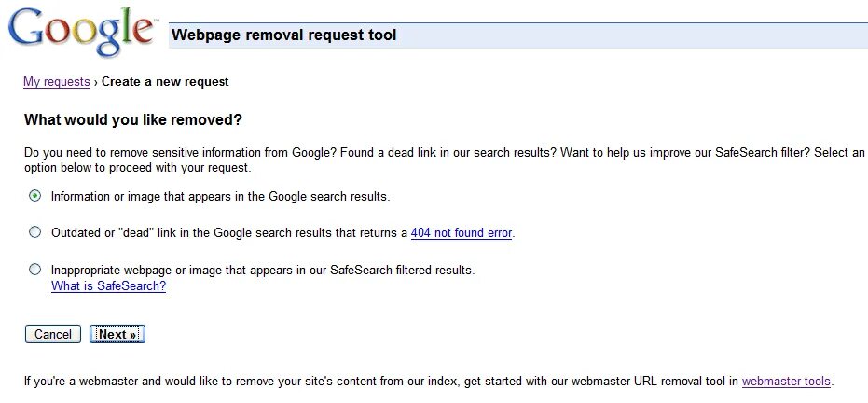Click the Create a new request breadcrumb text

coord(165,82)
